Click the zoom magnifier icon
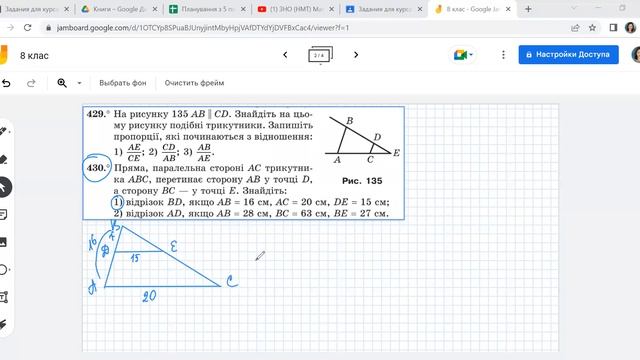The image size is (640, 360). tap(62, 83)
